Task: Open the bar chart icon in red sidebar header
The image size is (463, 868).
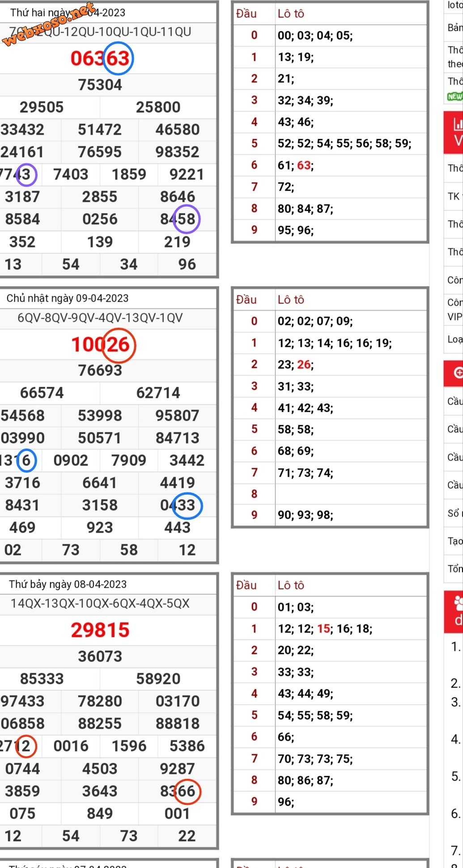Action: pyautogui.click(x=458, y=124)
